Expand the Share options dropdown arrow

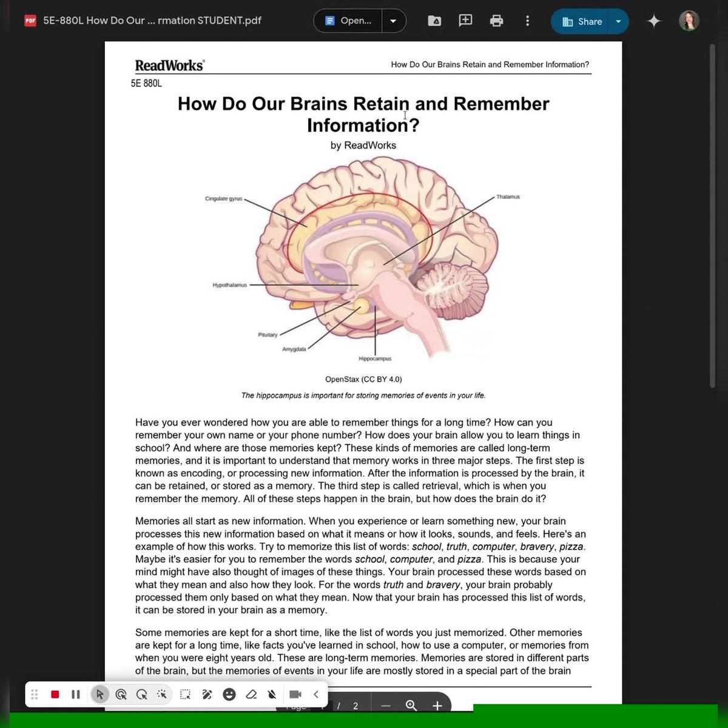619,22
